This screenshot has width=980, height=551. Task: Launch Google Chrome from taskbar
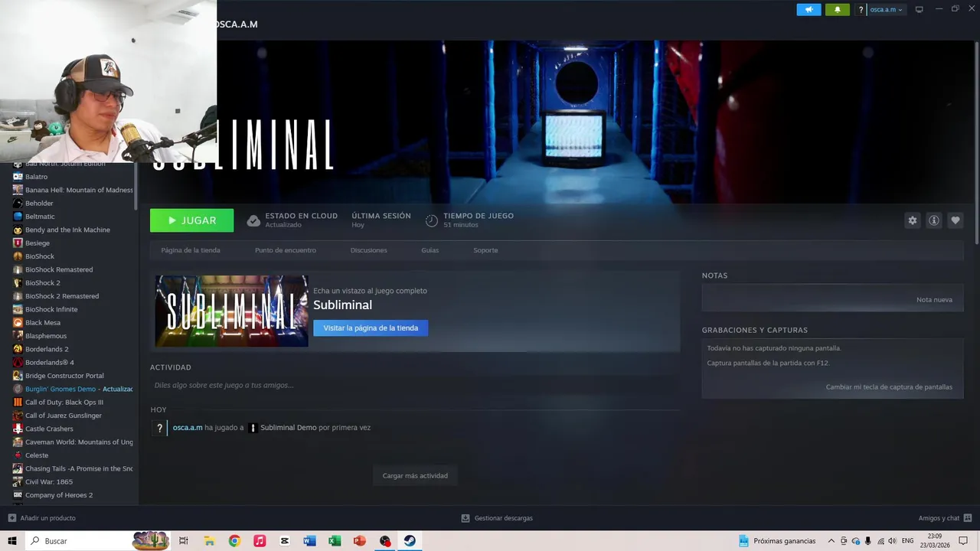[x=234, y=541]
